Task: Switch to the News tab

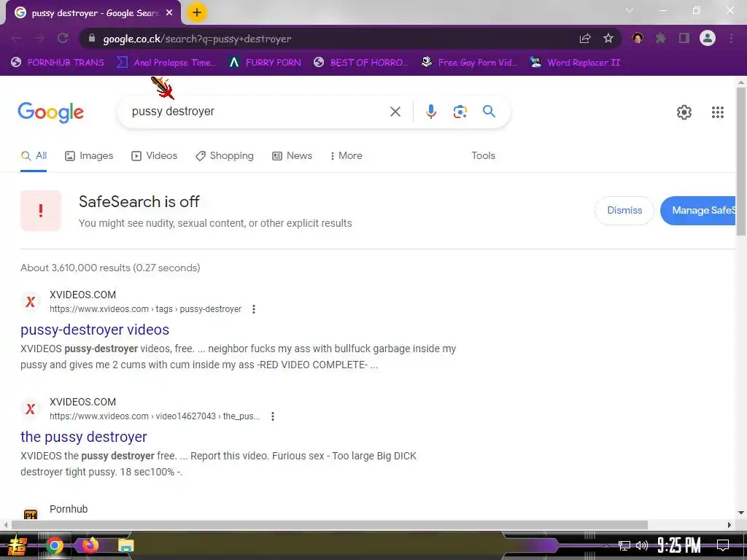Action: 292,156
